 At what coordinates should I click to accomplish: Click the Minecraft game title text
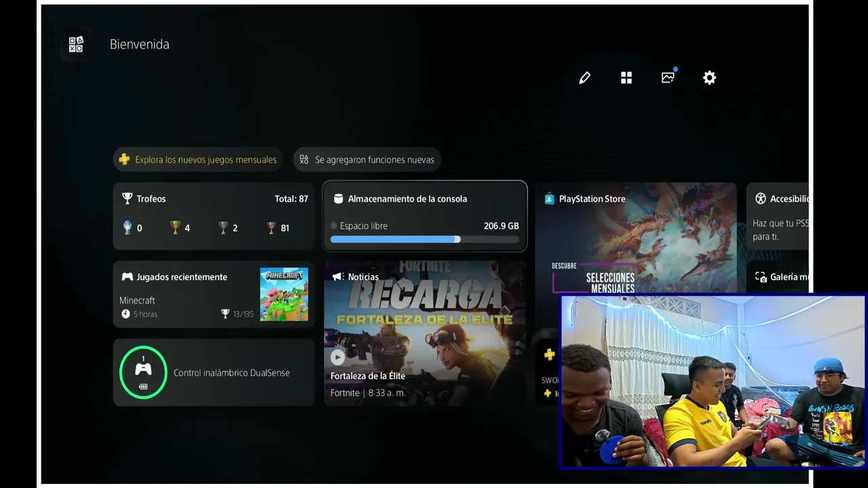(x=137, y=300)
